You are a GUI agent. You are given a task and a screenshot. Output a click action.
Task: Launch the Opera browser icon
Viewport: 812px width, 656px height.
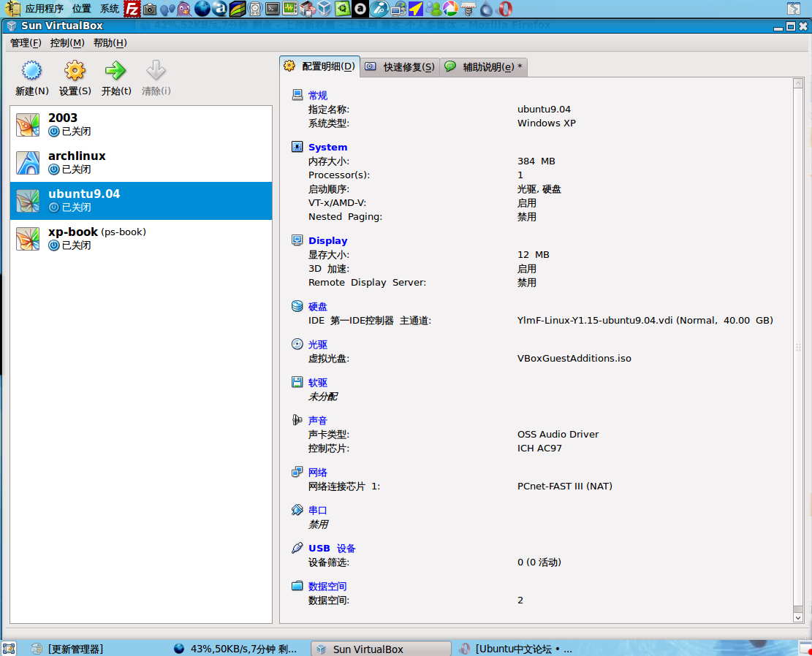[505, 8]
